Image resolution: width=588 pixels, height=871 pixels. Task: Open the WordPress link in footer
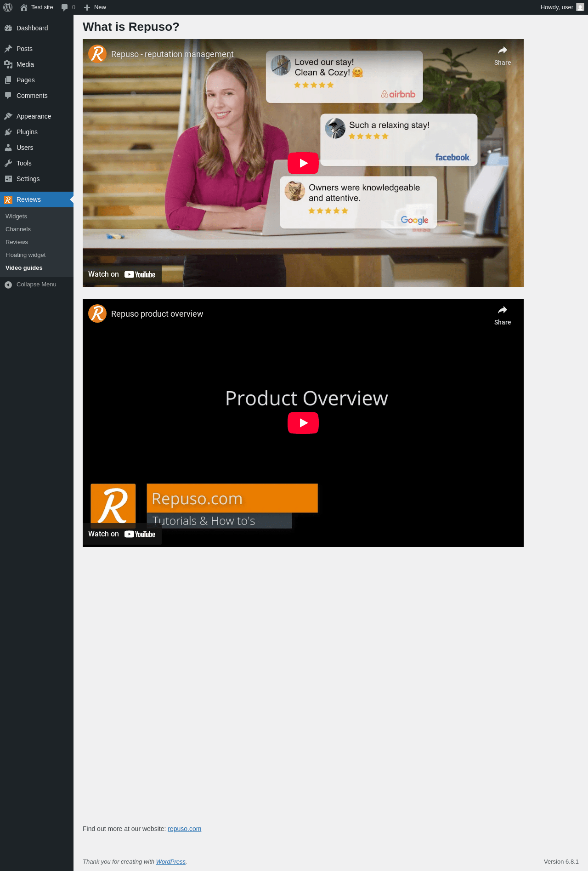171,862
